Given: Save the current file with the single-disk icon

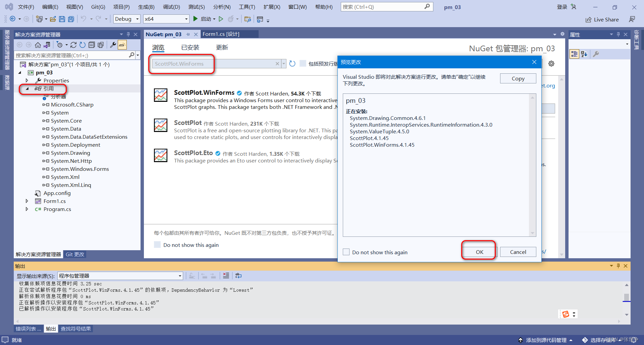Looking at the screenshot, I should click(x=62, y=19).
